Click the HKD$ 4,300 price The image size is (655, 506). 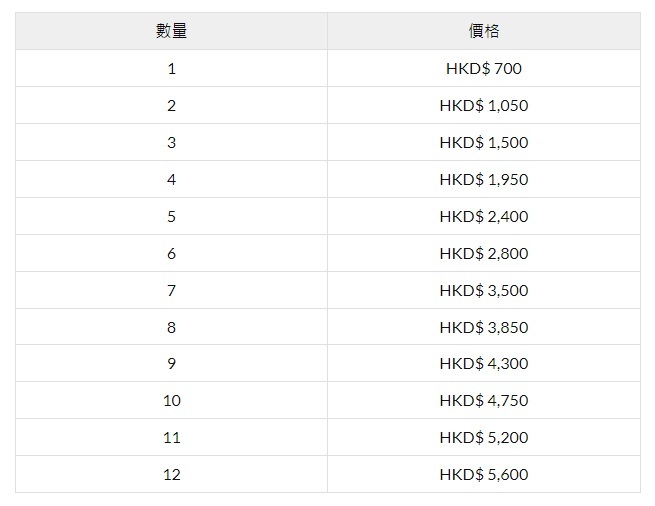pos(483,364)
